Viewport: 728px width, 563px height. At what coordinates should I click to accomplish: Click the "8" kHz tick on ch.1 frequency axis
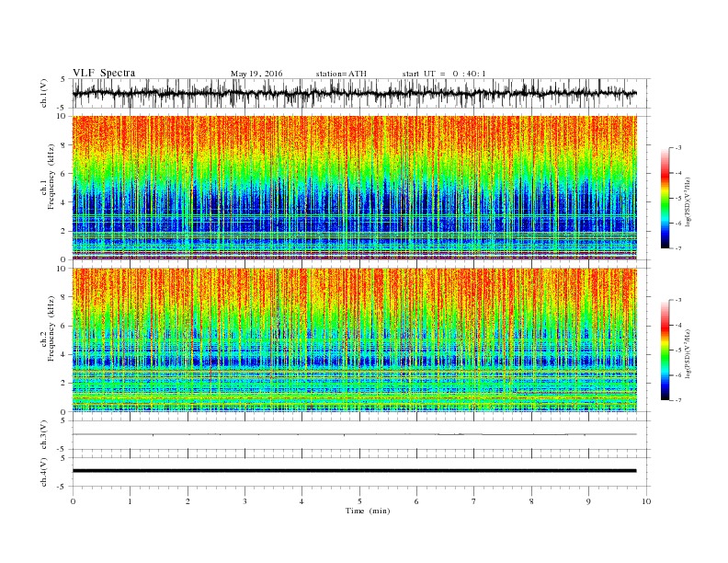click(x=64, y=145)
